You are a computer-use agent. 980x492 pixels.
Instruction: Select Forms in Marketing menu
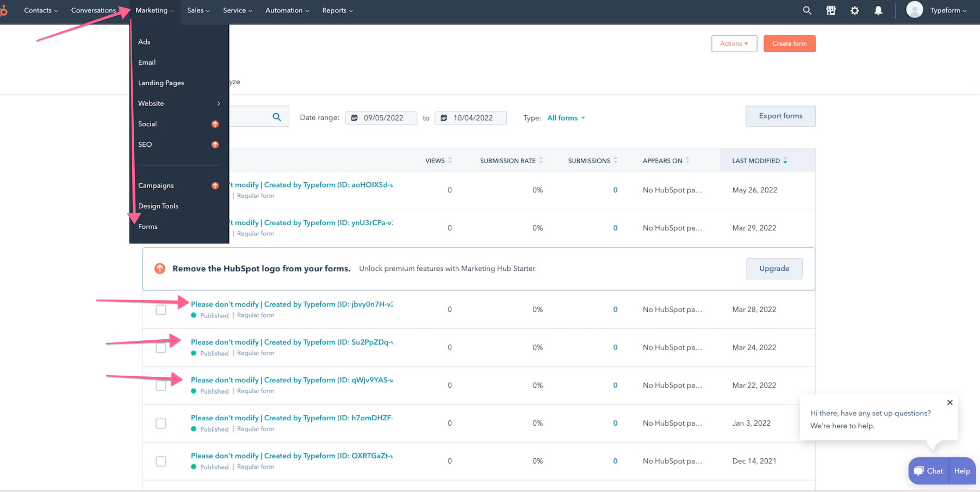tap(148, 227)
